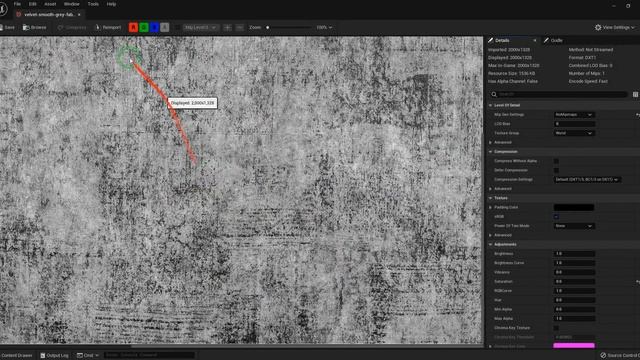Click the RGBCurve value field
The image size is (640, 360).
point(574,291)
